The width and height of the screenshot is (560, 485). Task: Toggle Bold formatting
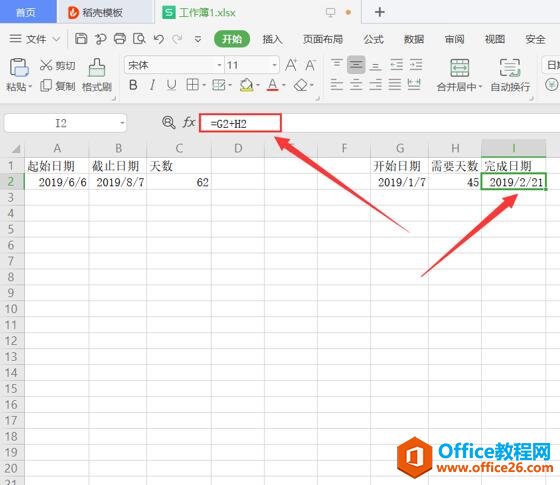[133, 85]
